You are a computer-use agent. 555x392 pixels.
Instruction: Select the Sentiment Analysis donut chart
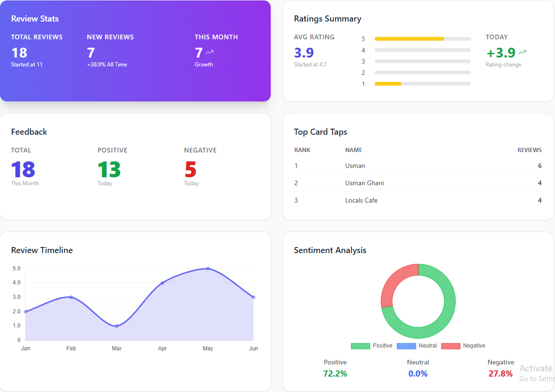tap(418, 301)
